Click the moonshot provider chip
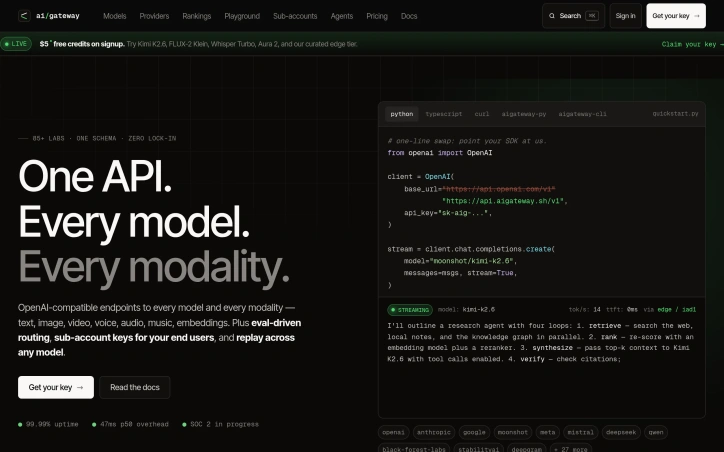This screenshot has height=452, width=724. 513,433
